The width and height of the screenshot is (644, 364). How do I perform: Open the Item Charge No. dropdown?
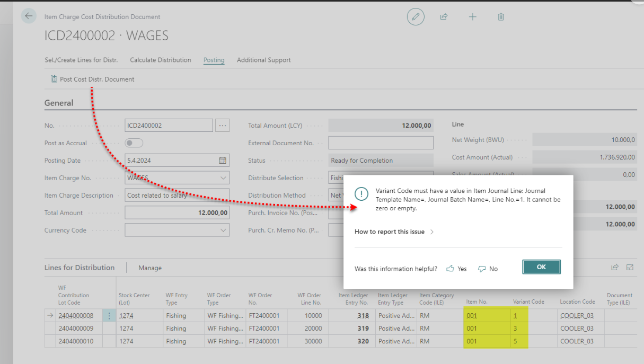pos(223,178)
